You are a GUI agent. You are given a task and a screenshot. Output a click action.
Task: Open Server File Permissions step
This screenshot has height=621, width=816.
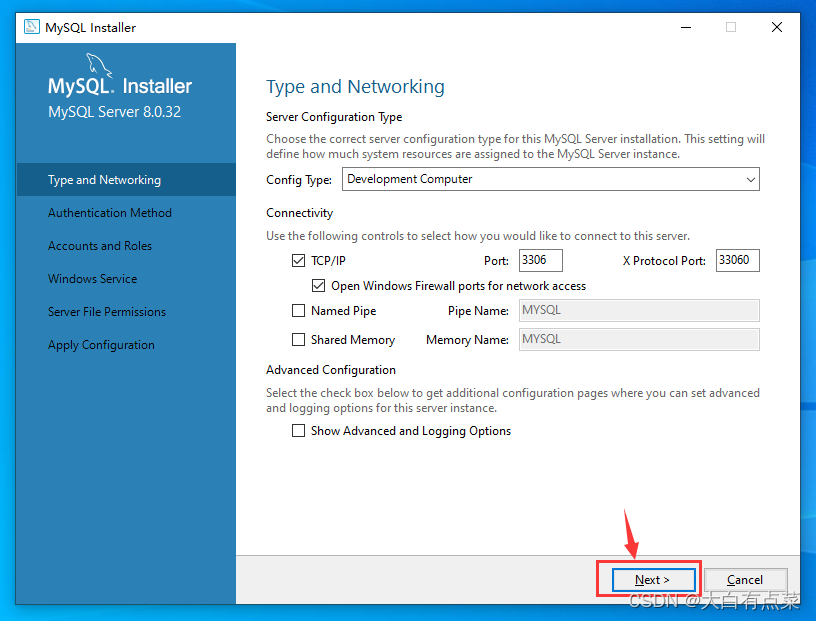pos(107,312)
